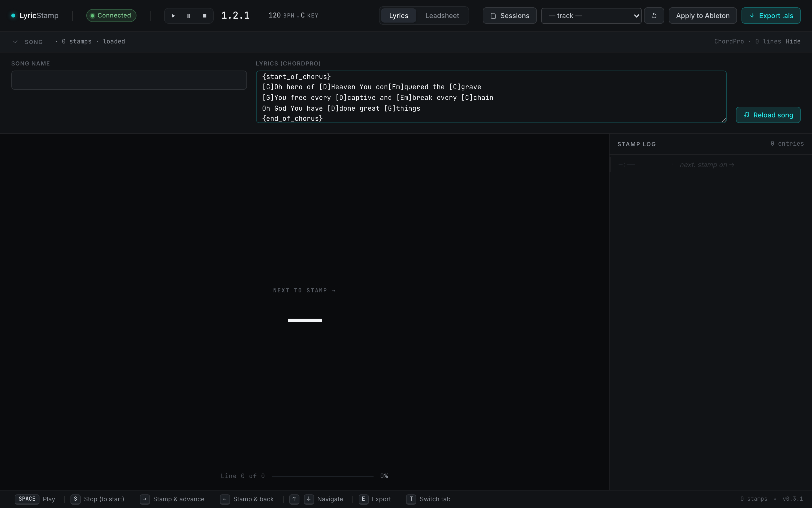This screenshot has height=508, width=812.
Task: Click the T Switch tab shortcut key
Action: click(x=411, y=499)
